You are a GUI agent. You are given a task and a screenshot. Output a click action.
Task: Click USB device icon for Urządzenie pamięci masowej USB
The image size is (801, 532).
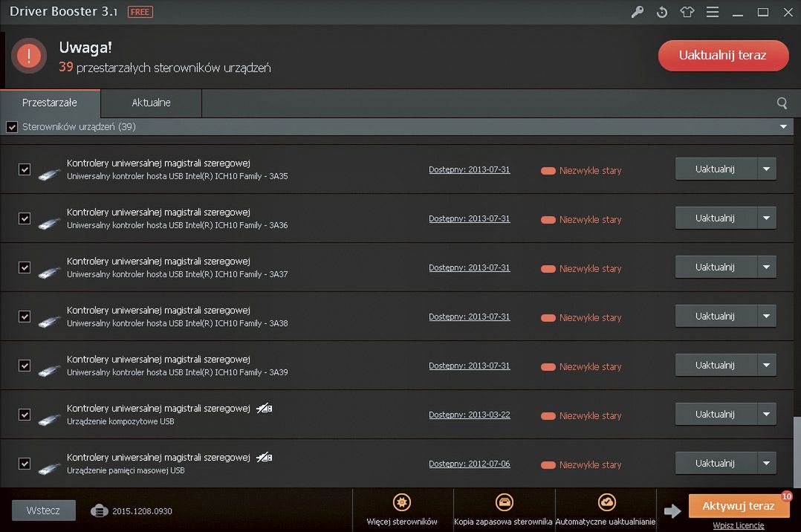(49, 468)
